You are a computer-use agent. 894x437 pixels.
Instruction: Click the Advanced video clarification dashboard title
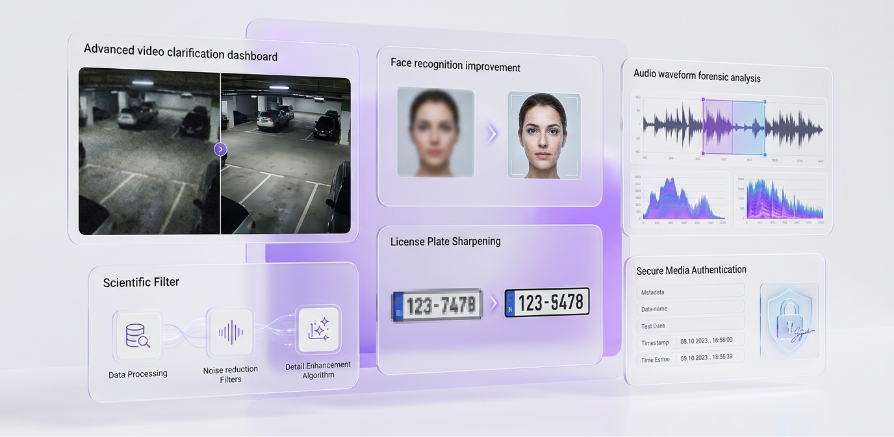click(181, 52)
